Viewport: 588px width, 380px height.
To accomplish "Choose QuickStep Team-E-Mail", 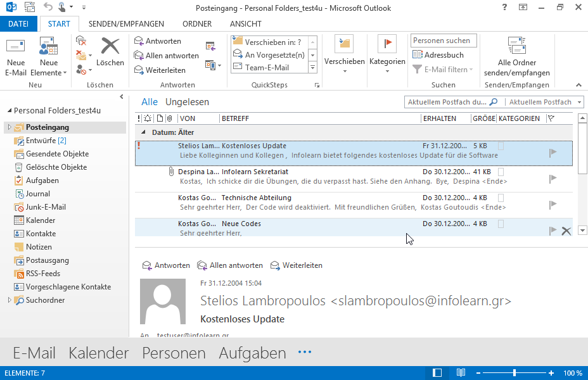I will click(x=269, y=68).
